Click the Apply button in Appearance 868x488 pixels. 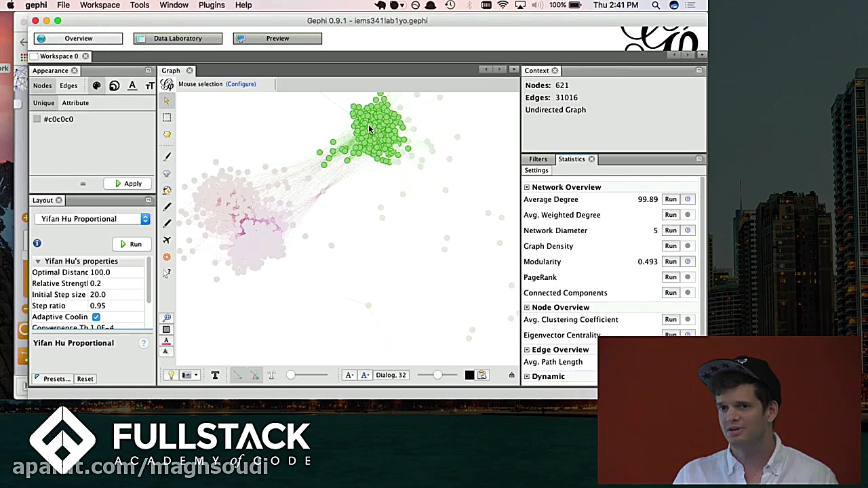128,184
